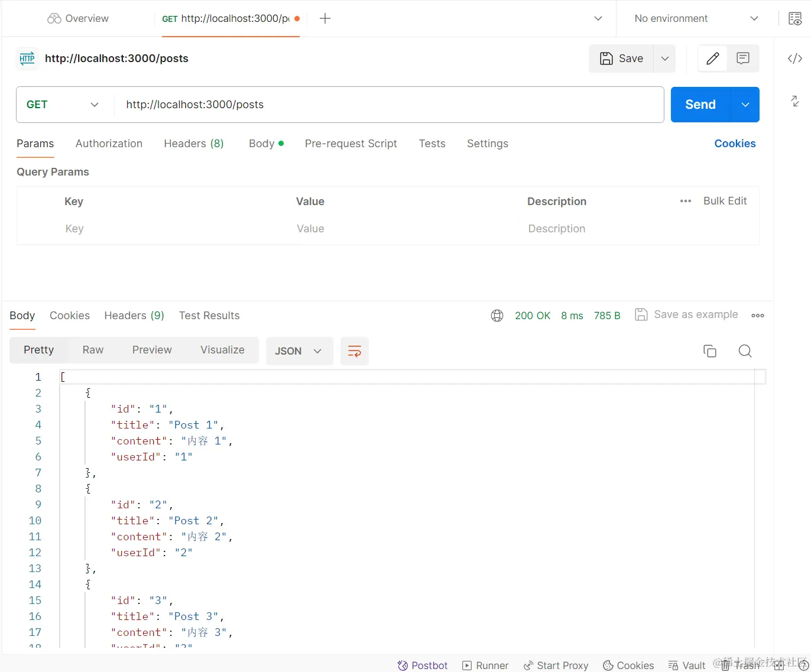811x672 pixels.
Task: Open the params column options dots
Action: pos(686,201)
